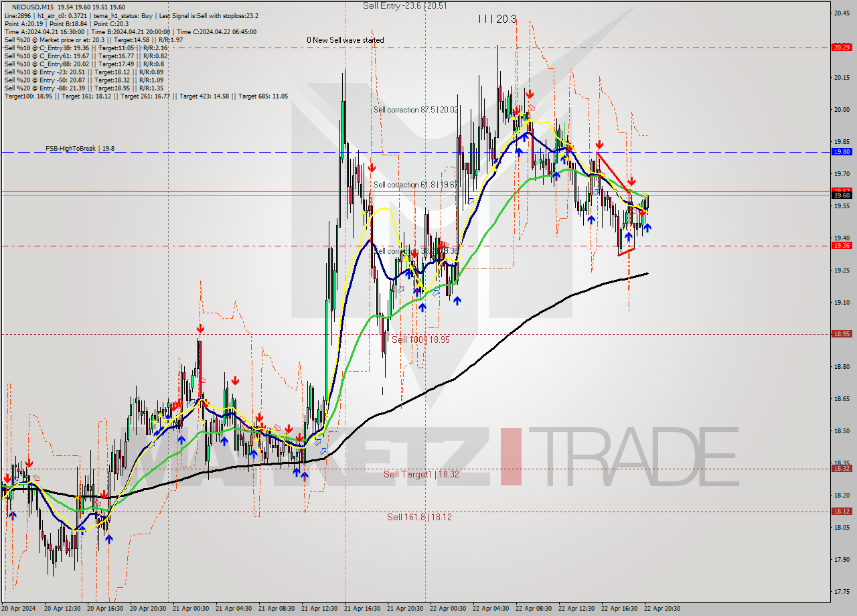Screen dimensions: 857x616
Task: Click the '21 Apr 00:30' time label
Action: tap(190, 609)
